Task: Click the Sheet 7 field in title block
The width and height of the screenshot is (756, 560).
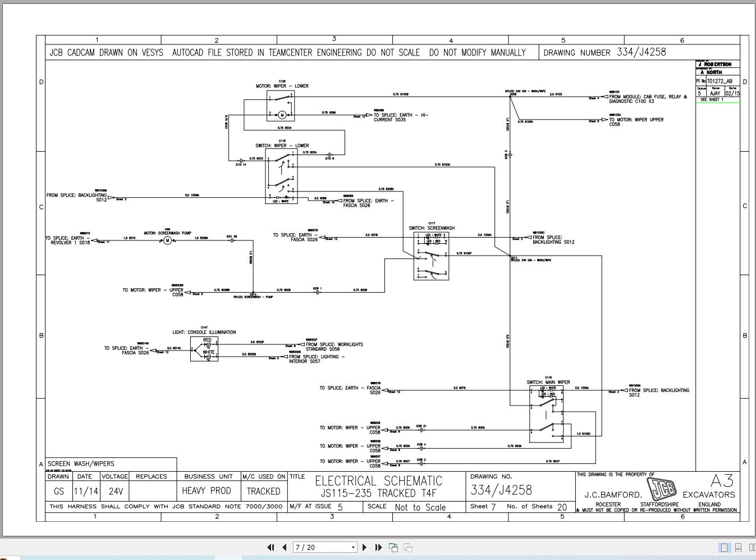Action: pos(484,507)
